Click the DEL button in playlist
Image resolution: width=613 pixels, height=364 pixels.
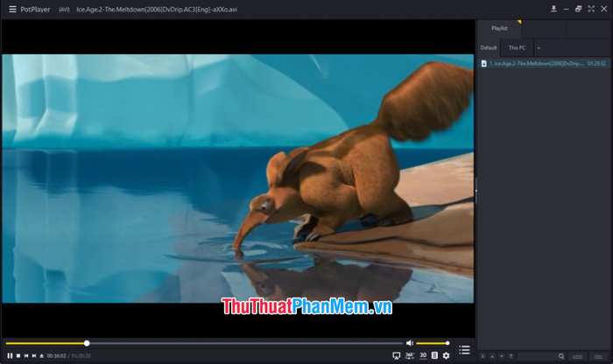[x=598, y=357]
